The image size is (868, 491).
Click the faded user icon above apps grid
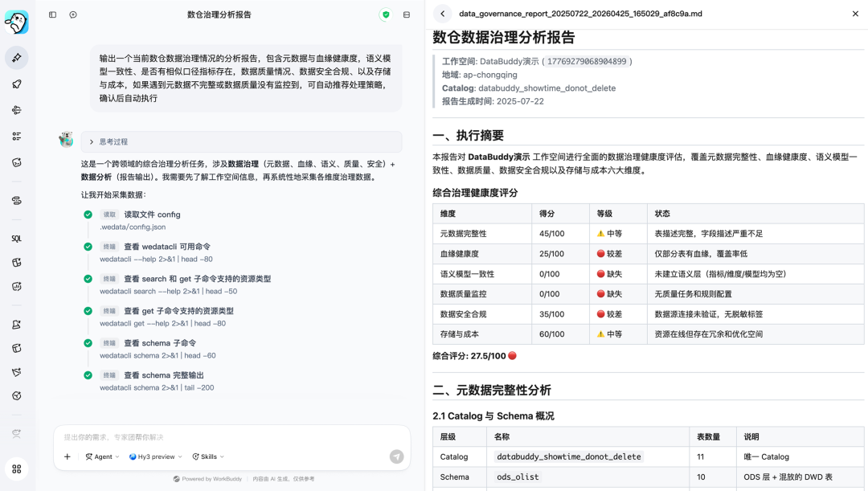point(17,433)
